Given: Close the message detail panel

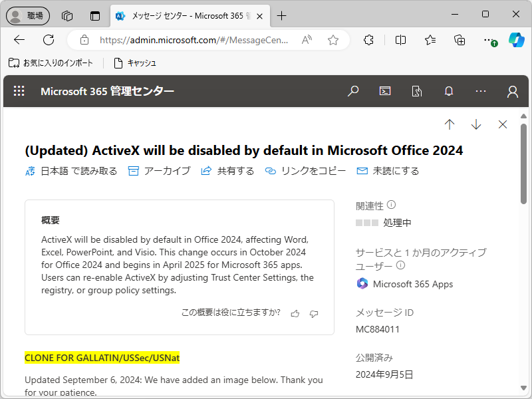Looking at the screenshot, I should tap(503, 124).
